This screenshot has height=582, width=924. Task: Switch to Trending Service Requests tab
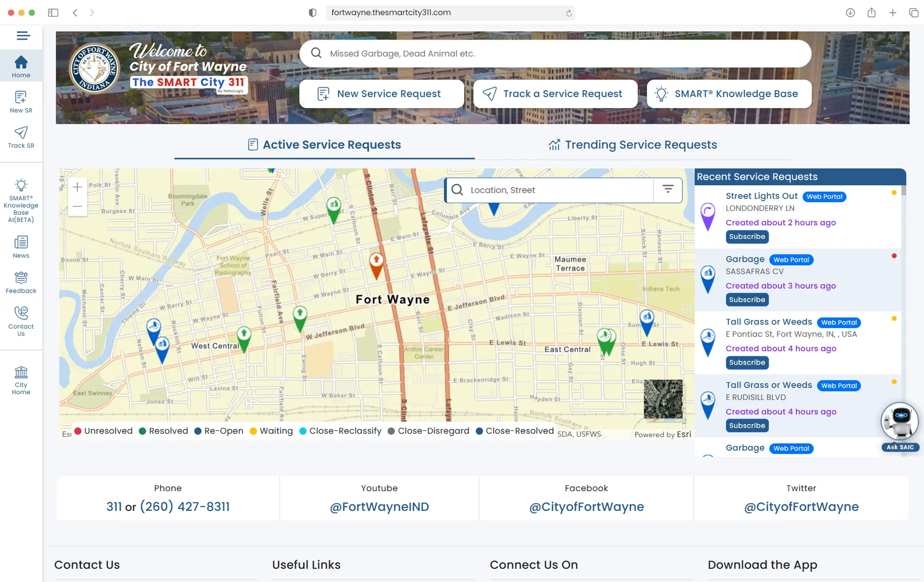point(632,144)
